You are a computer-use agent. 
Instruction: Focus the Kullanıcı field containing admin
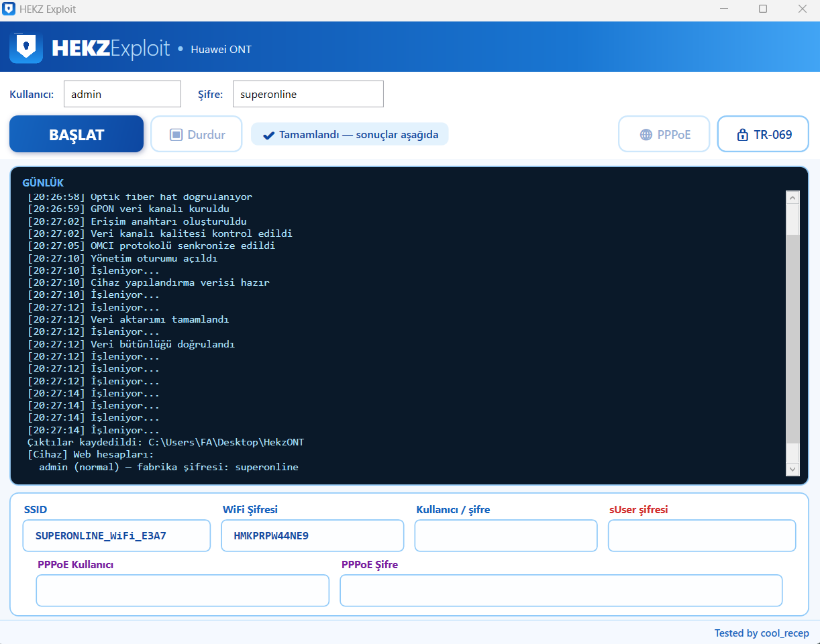click(x=122, y=94)
